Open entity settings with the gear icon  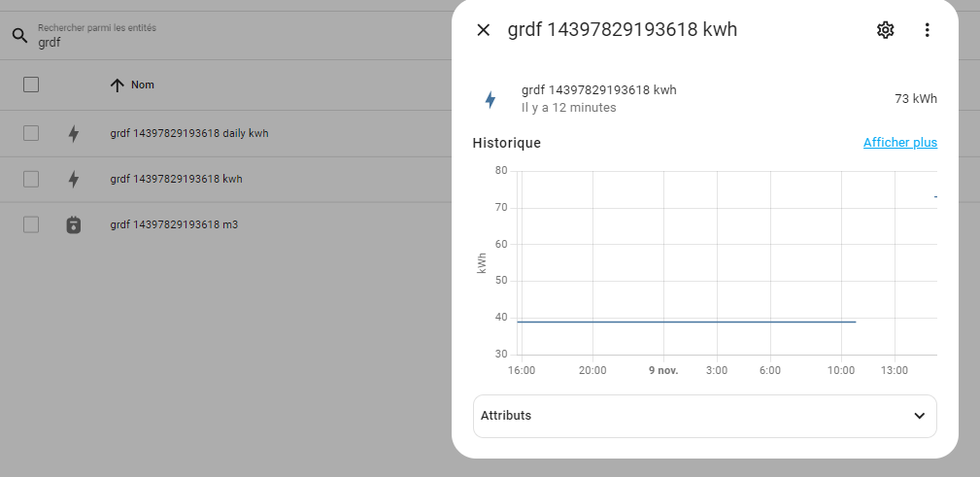pos(885,30)
